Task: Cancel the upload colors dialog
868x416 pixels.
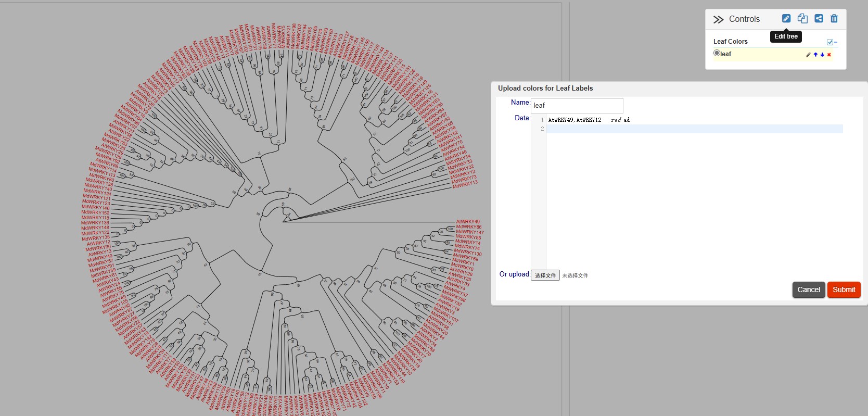Action: pos(808,289)
